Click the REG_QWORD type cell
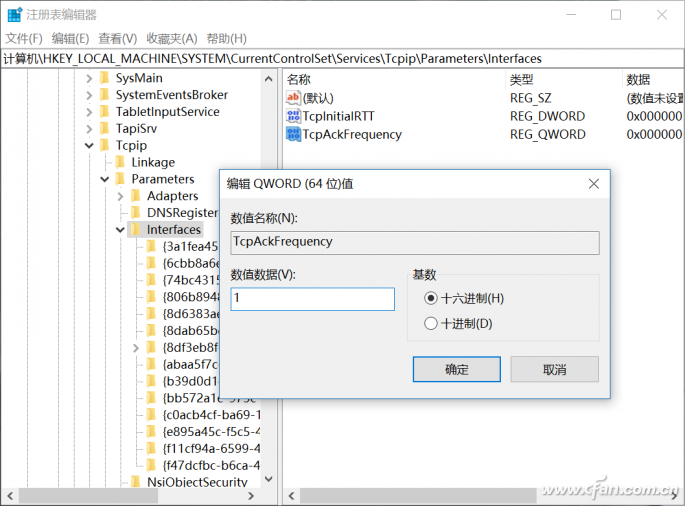 click(x=547, y=134)
